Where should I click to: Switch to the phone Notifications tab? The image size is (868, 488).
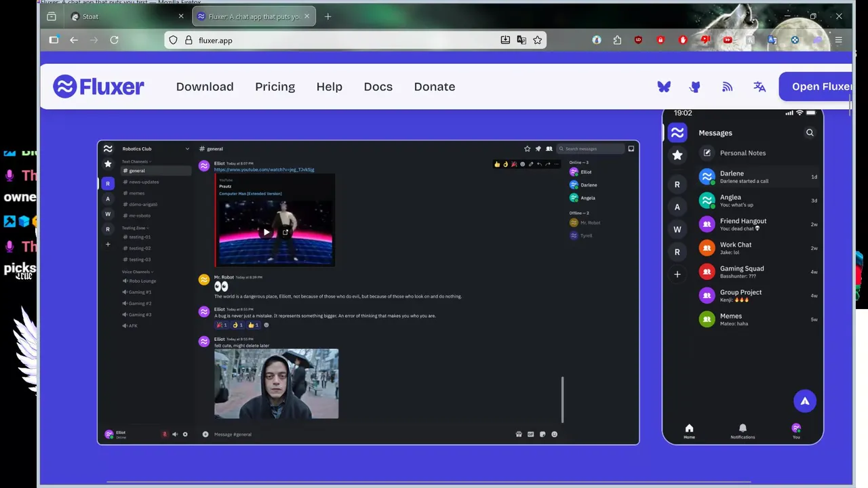743,431
